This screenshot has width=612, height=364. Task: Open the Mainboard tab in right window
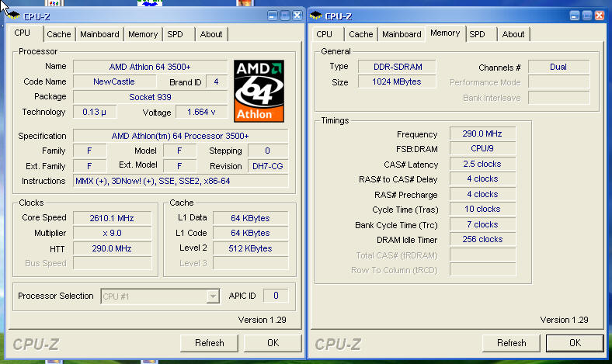coord(402,34)
